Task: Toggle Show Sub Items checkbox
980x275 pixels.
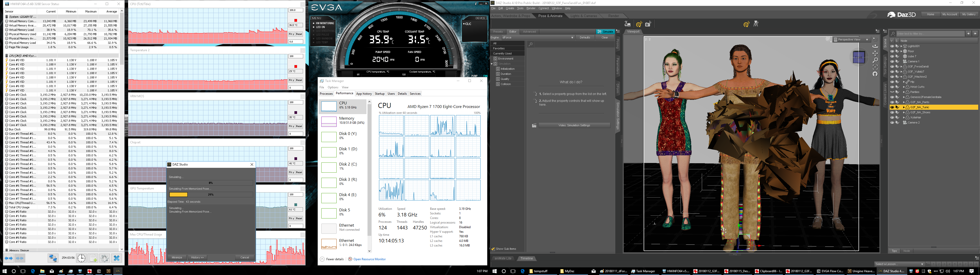Action: pos(493,249)
